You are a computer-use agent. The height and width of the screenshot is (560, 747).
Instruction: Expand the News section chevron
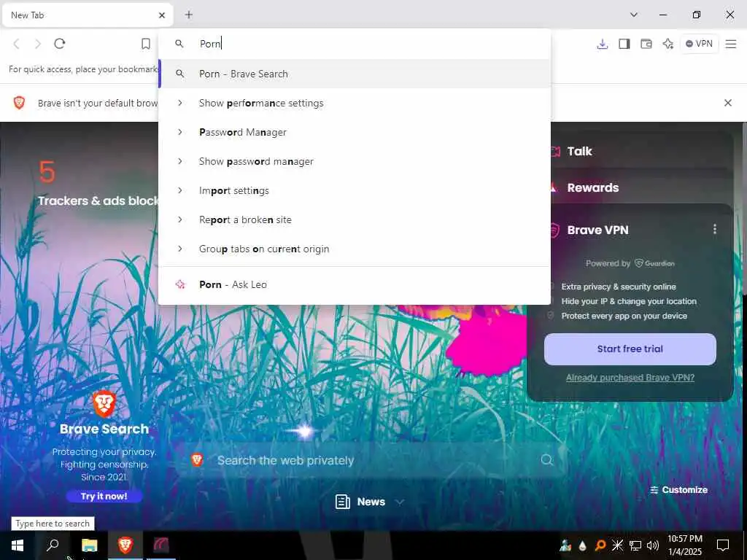(400, 502)
